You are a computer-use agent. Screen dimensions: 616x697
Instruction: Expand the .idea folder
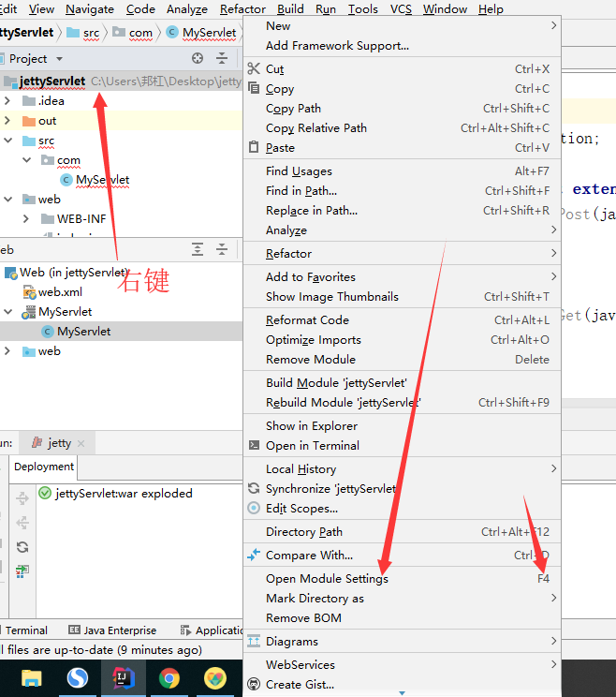coord(7,101)
